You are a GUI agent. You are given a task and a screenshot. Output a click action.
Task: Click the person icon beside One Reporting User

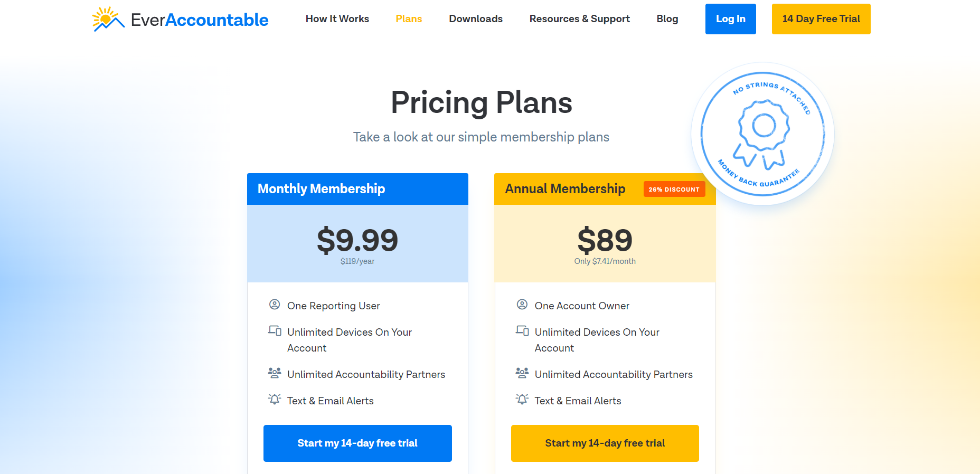point(275,305)
